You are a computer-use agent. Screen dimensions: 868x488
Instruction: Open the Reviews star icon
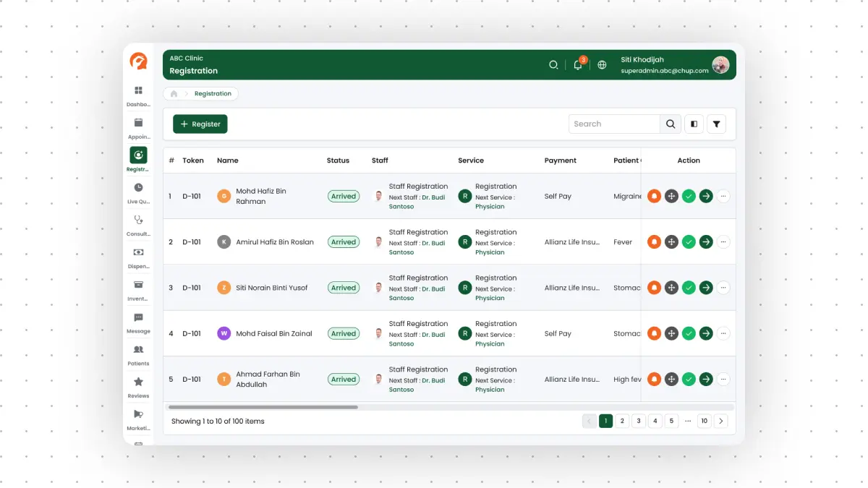click(x=138, y=382)
